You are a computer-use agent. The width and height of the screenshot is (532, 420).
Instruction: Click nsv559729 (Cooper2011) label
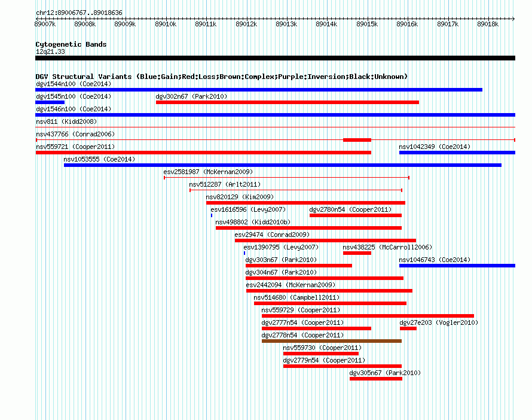coord(301,310)
